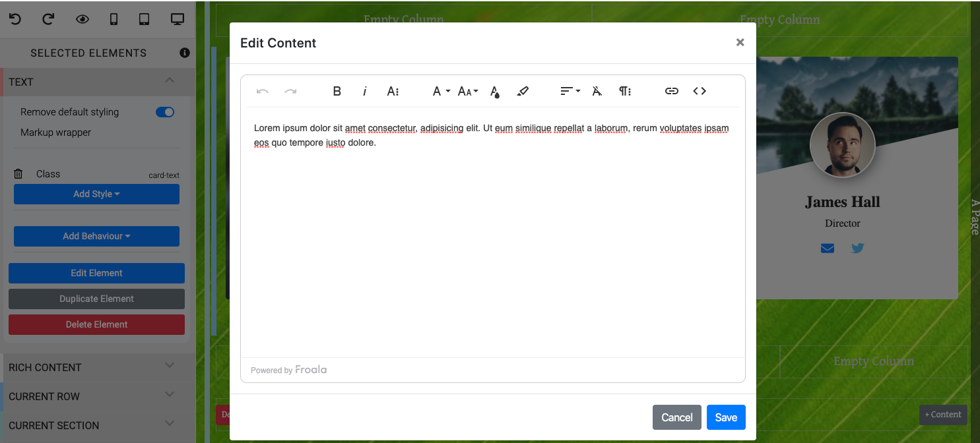Open the Paragraph Style tool
980x443 pixels.
tap(624, 92)
